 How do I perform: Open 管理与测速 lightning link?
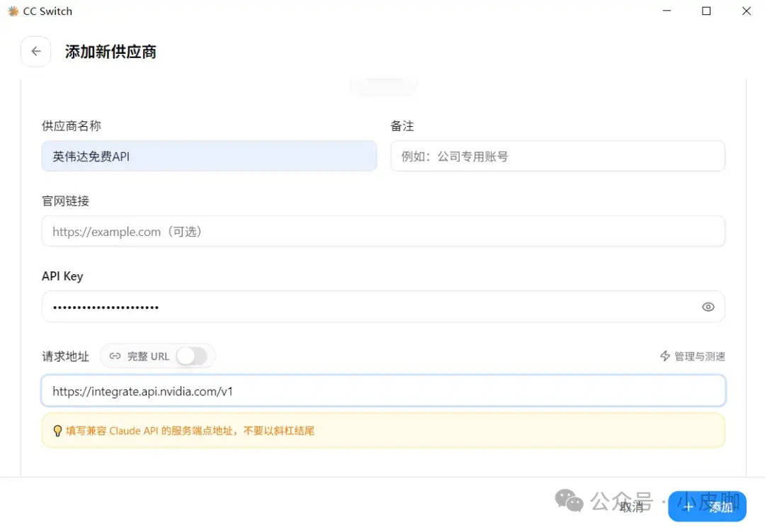(692, 356)
